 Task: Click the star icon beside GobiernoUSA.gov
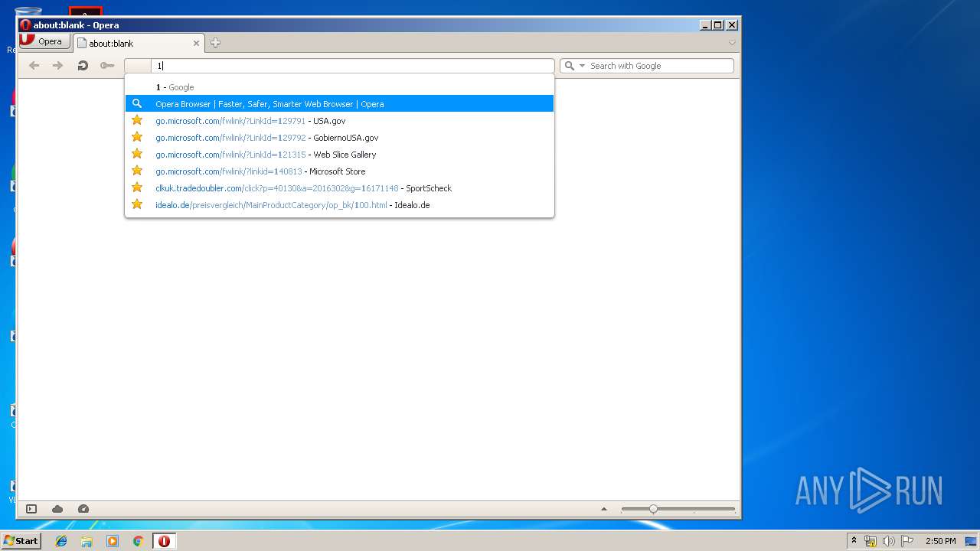(137, 137)
